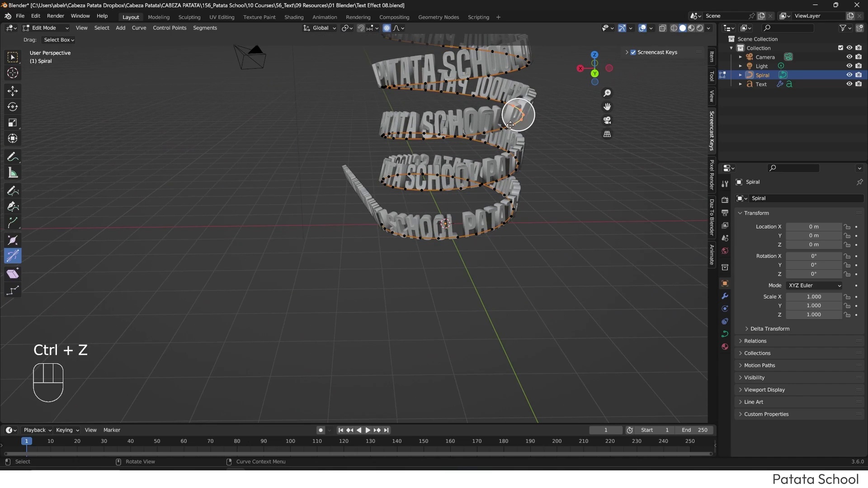
Task: Lock the Location X value
Action: [847, 227]
